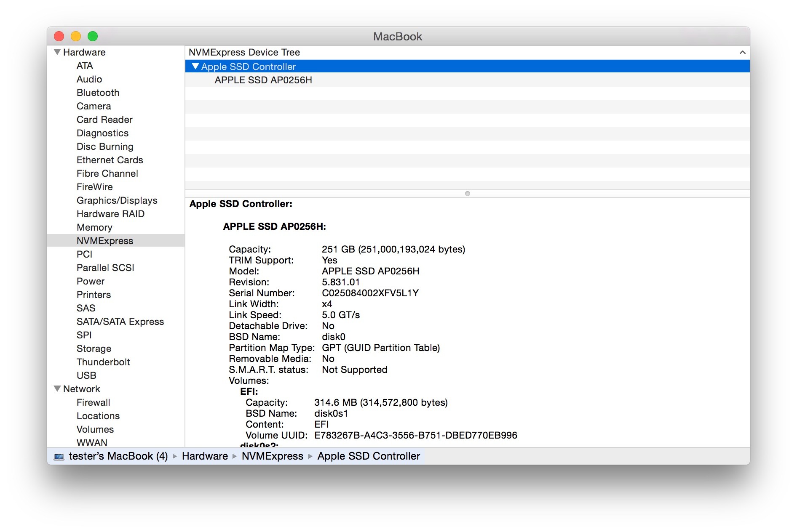Image resolution: width=797 pixels, height=532 pixels.
Task: Open the Fibre Channel category
Action: (x=107, y=173)
